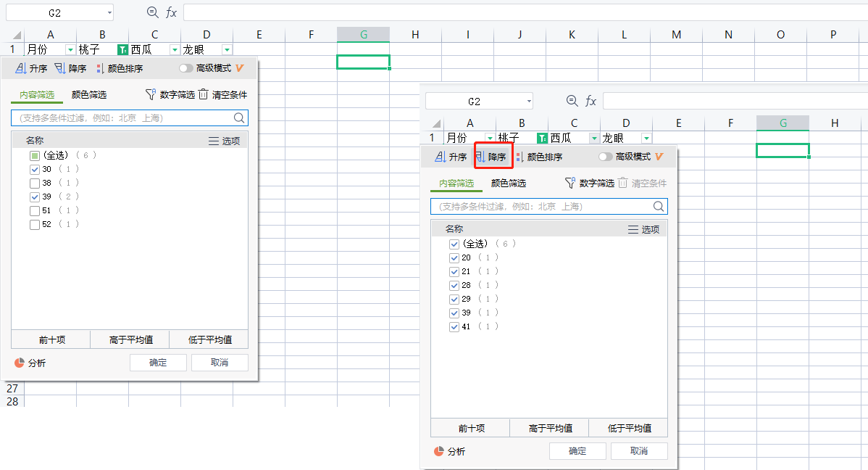Open 颜色排序 color sort in back window's panel
Screen dimensions: 868x470
click(x=120, y=68)
